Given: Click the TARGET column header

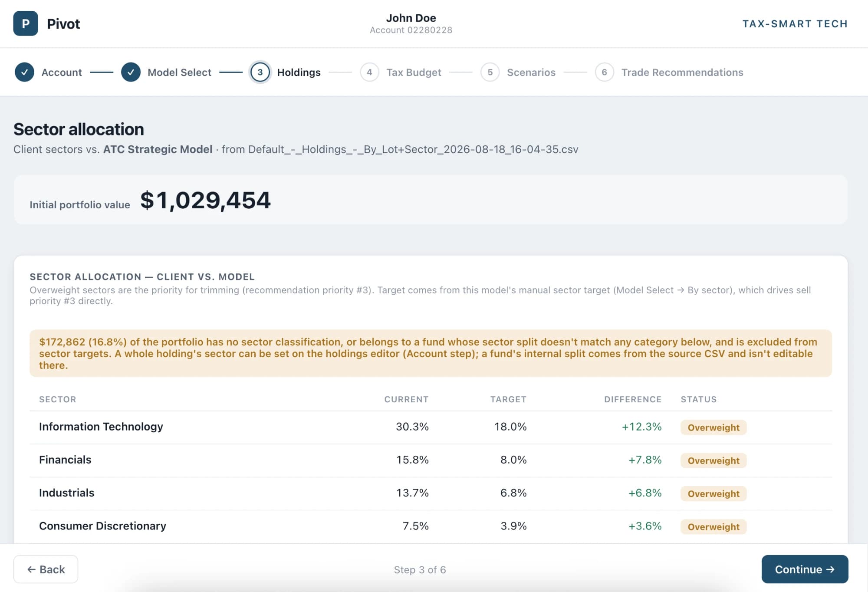Looking at the screenshot, I should pyautogui.click(x=508, y=399).
